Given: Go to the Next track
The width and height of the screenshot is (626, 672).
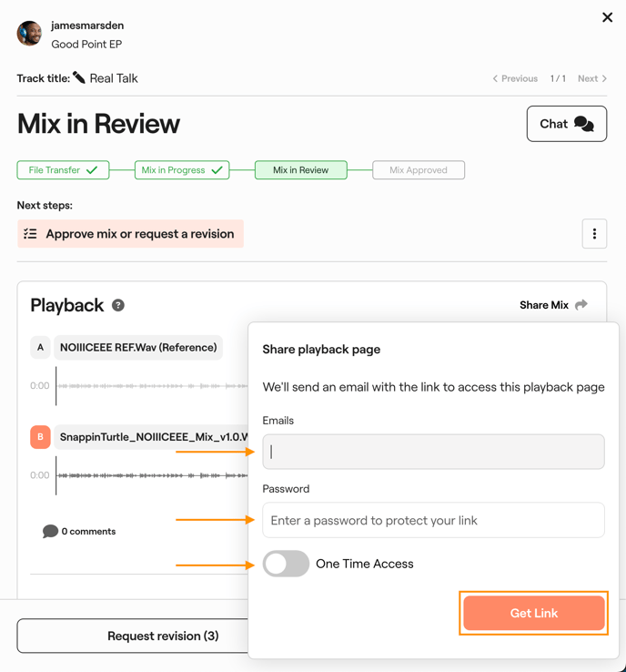Looking at the screenshot, I should tap(592, 78).
